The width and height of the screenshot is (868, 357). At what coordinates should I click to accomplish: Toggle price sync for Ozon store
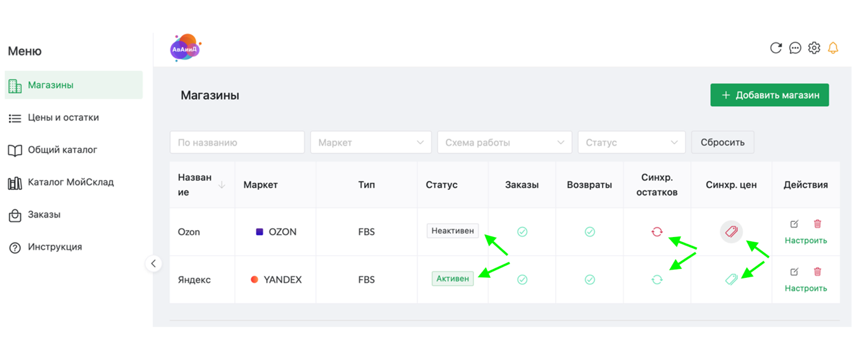point(731,232)
